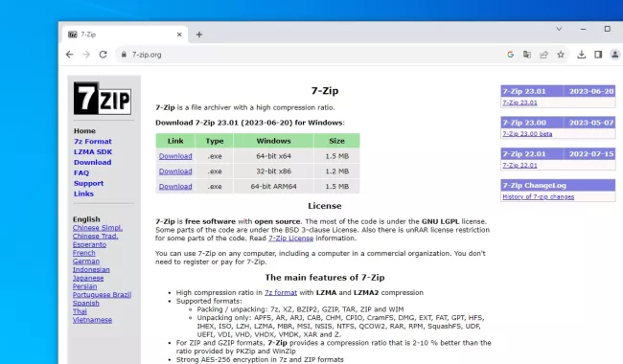Open the Support page
The height and width of the screenshot is (364, 623).
pyautogui.click(x=88, y=183)
